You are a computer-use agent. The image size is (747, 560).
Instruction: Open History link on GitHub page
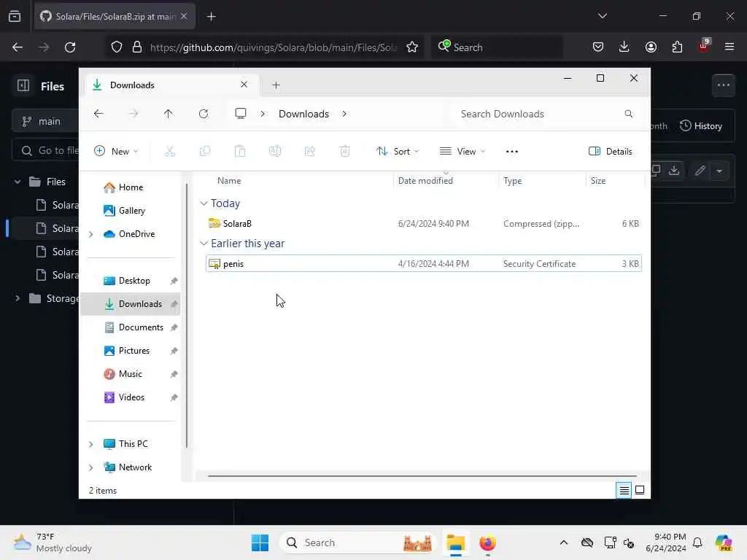tap(701, 125)
